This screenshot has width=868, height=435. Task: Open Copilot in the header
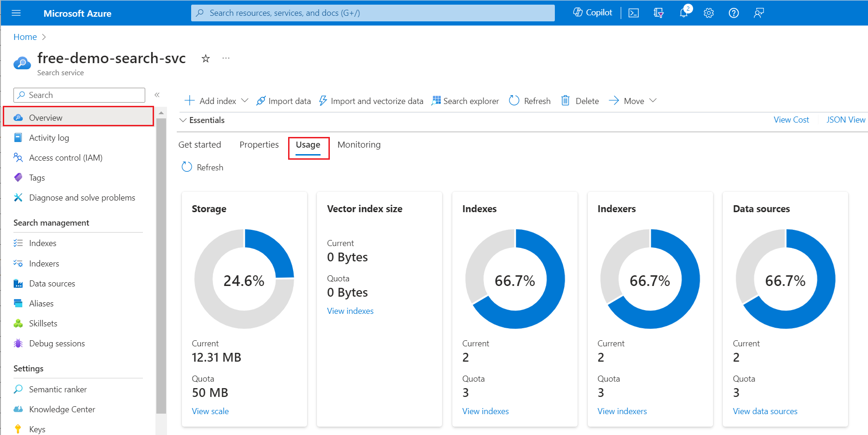coord(592,13)
